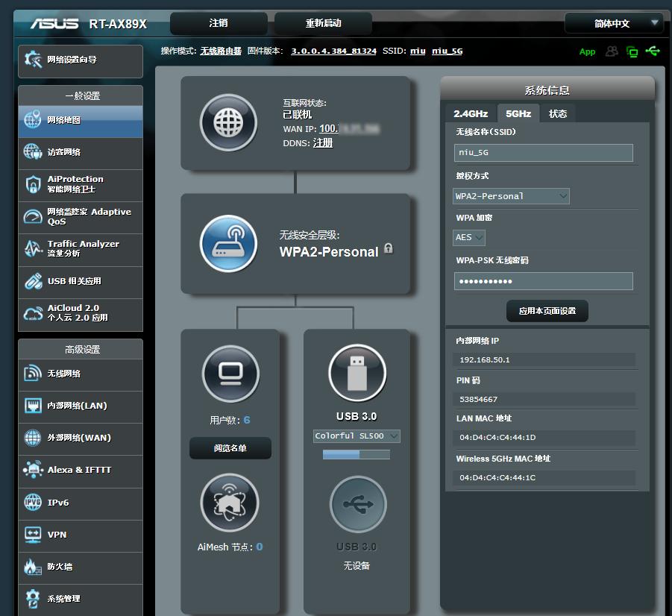Click the empty USB 3.0 port icon
The image size is (672, 616).
(358, 504)
